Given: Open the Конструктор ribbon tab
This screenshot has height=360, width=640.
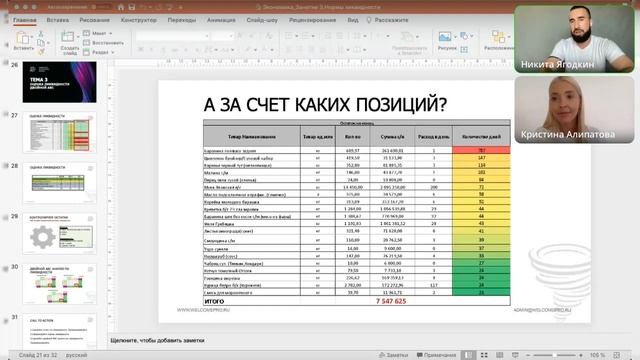Looking at the screenshot, I should [x=139, y=20].
